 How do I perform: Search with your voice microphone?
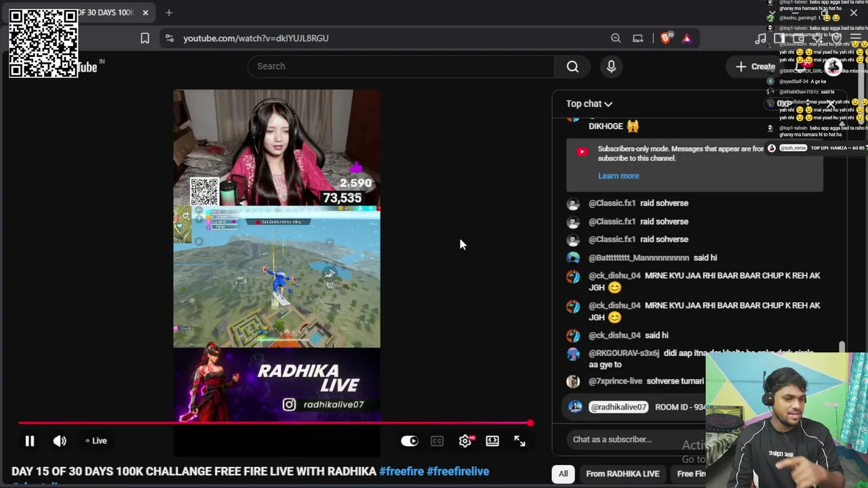[611, 66]
